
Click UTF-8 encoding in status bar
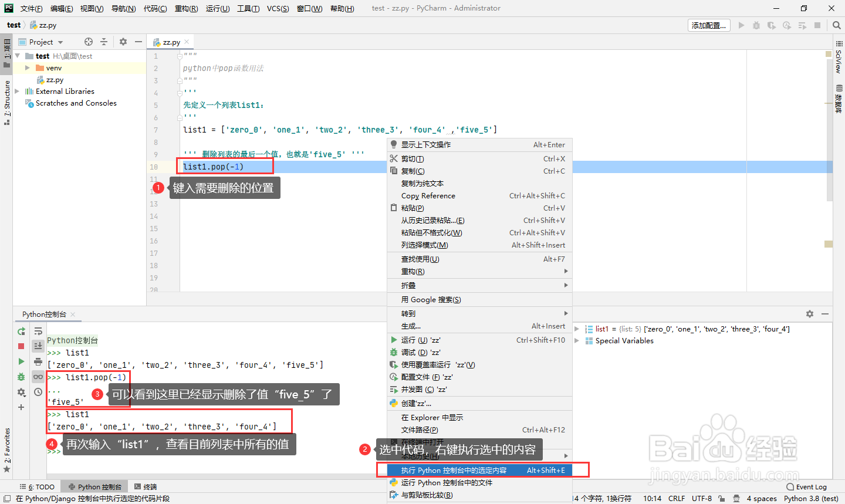(702, 498)
